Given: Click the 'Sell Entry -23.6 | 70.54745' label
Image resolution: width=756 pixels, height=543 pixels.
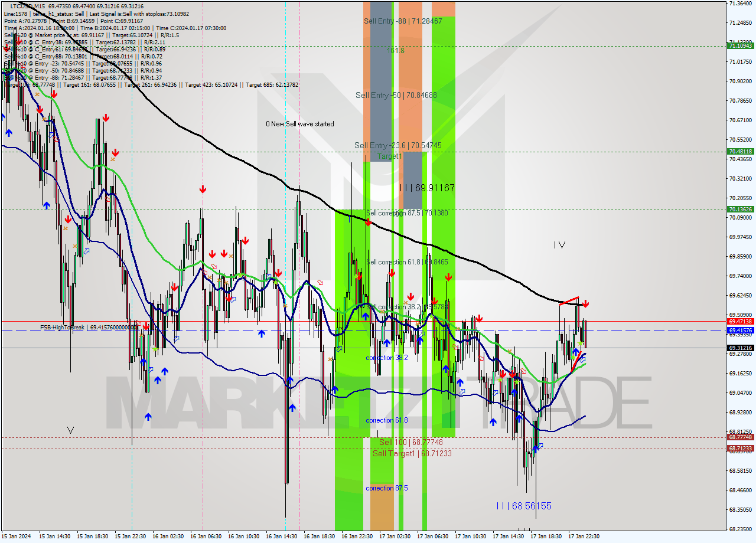Looking at the screenshot, I should (398, 145).
